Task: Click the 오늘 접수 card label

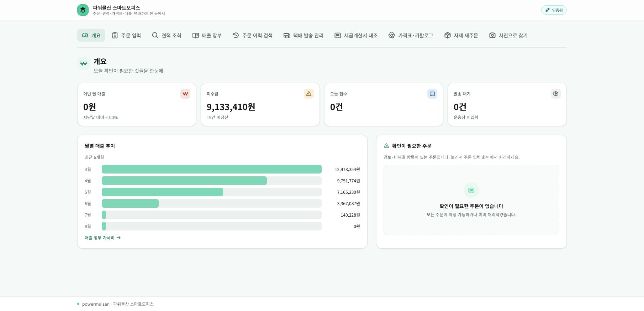Action: (338, 94)
